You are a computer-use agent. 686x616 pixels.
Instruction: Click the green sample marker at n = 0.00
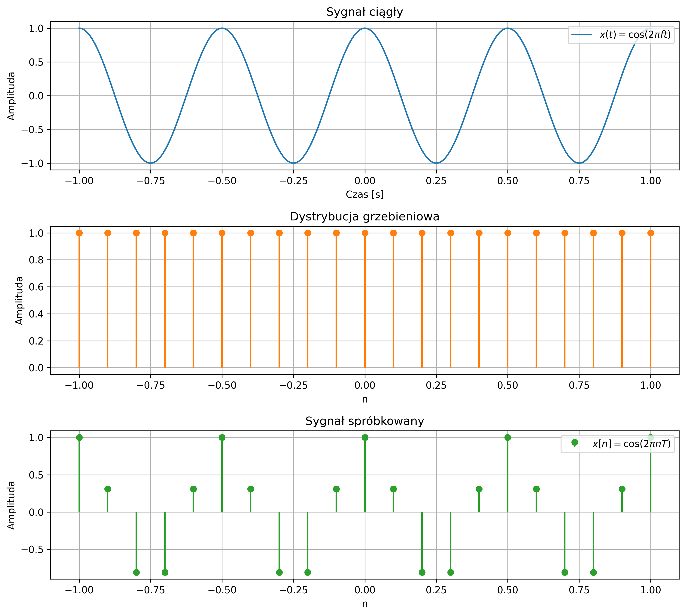[365, 437]
